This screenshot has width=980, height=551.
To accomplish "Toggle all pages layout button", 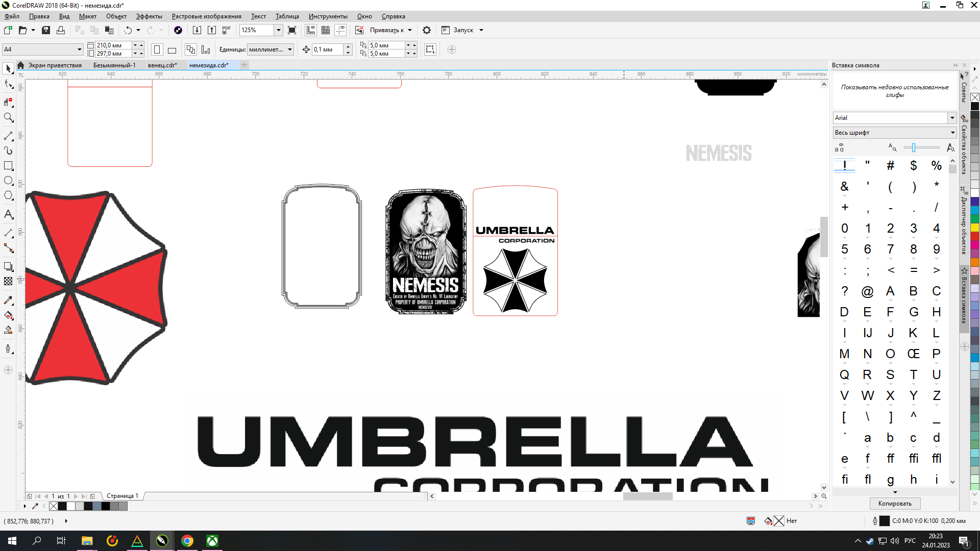I will point(191,49).
